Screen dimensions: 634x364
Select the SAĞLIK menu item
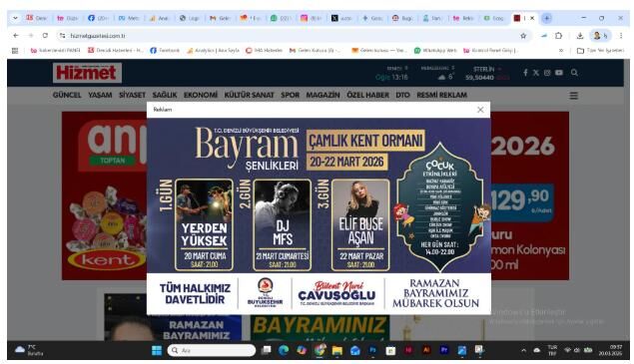(x=165, y=95)
